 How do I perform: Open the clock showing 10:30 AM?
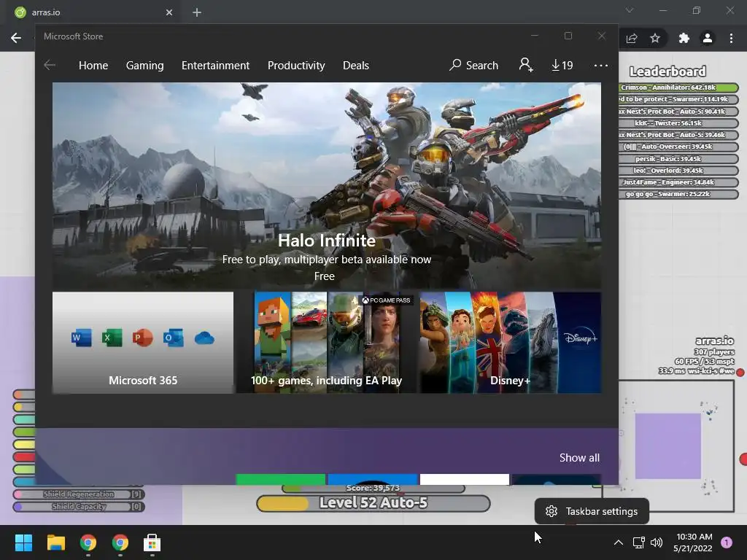click(x=694, y=542)
